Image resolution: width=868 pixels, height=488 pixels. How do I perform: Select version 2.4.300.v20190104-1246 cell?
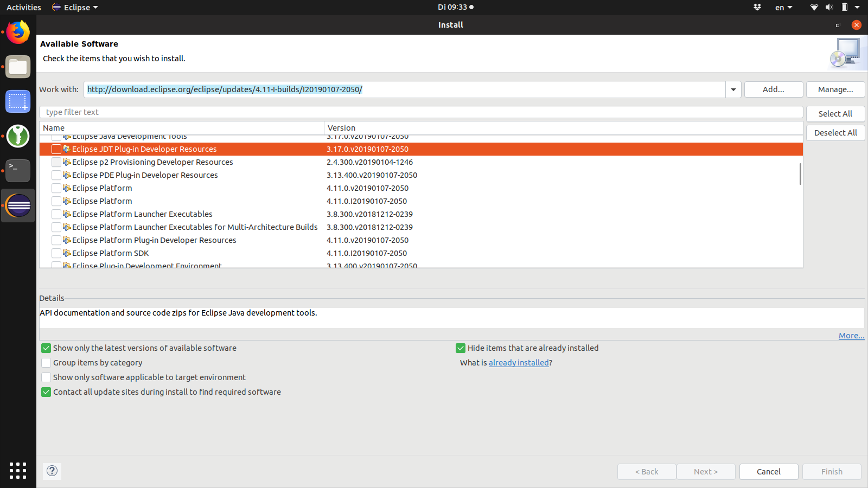coord(369,162)
